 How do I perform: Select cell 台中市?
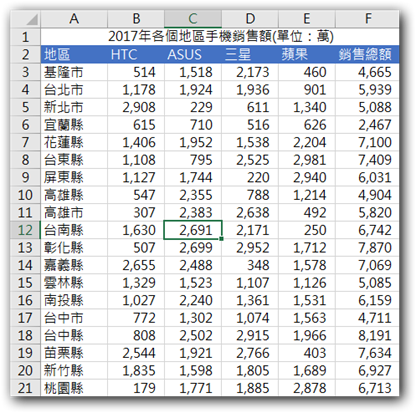click(74, 318)
